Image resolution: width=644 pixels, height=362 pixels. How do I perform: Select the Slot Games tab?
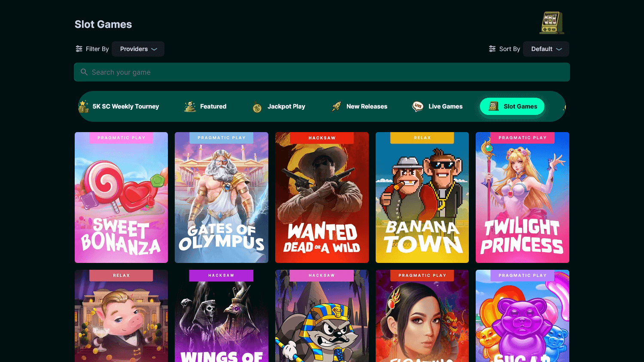[512, 106]
